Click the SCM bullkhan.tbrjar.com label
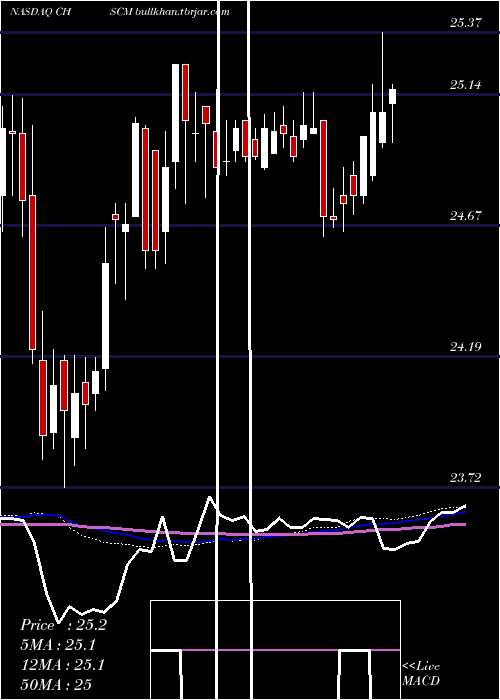This screenshot has height=700, width=500. click(170, 12)
